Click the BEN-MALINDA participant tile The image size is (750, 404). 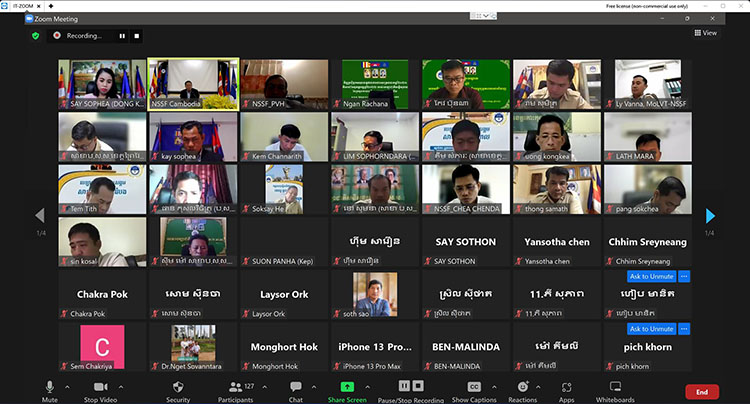[x=466, y=347]
